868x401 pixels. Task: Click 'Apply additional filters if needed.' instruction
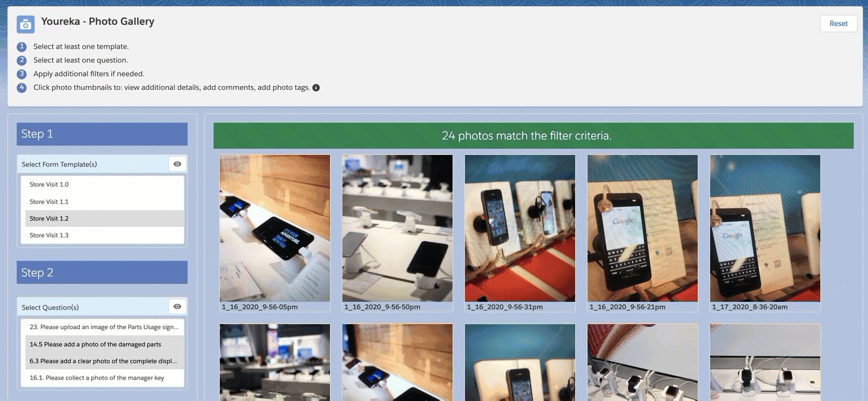[x=89, y=74]
